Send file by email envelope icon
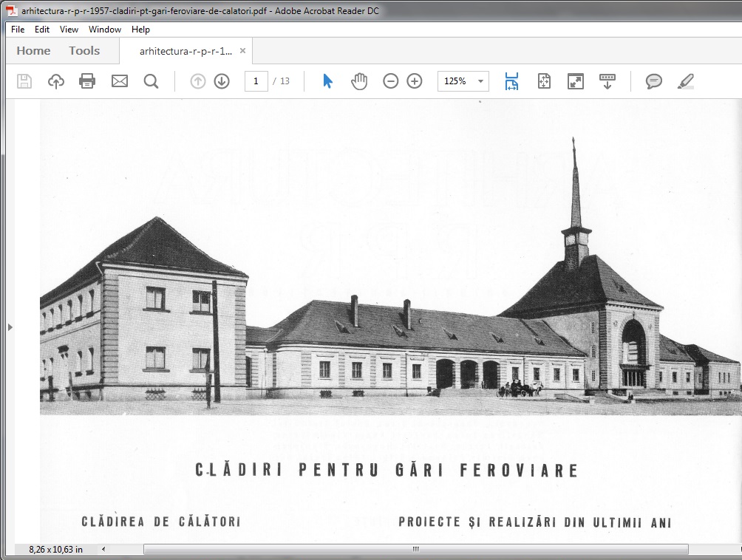 (x=120, y=81)
